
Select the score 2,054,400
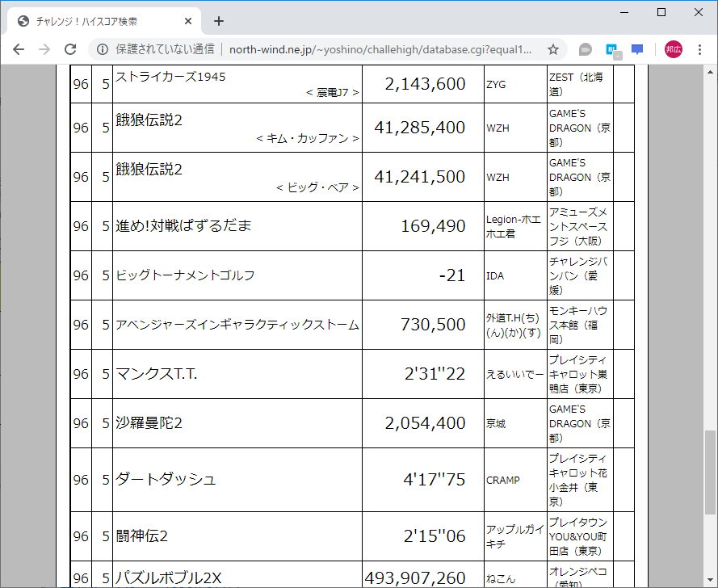pos(425,423)
